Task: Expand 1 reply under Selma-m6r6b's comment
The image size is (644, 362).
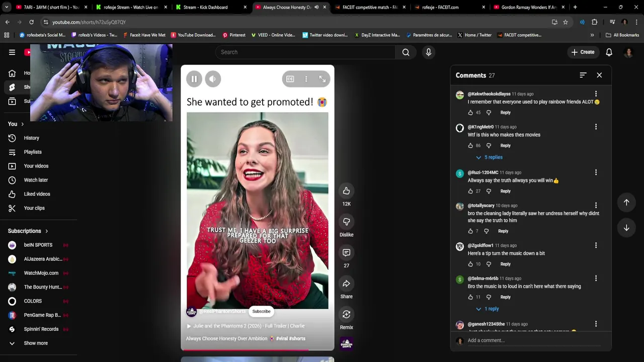Action: pos(488,309)
